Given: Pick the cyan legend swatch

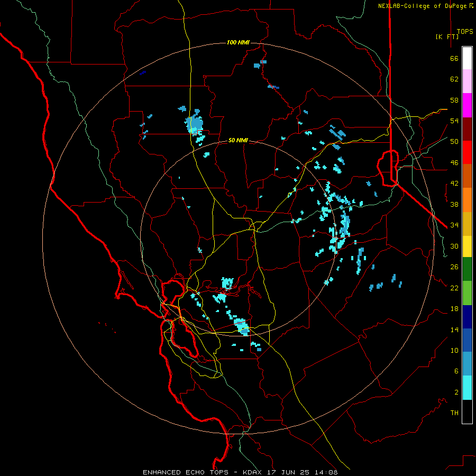Looking at the screenshot, I should tap(467, 388).
